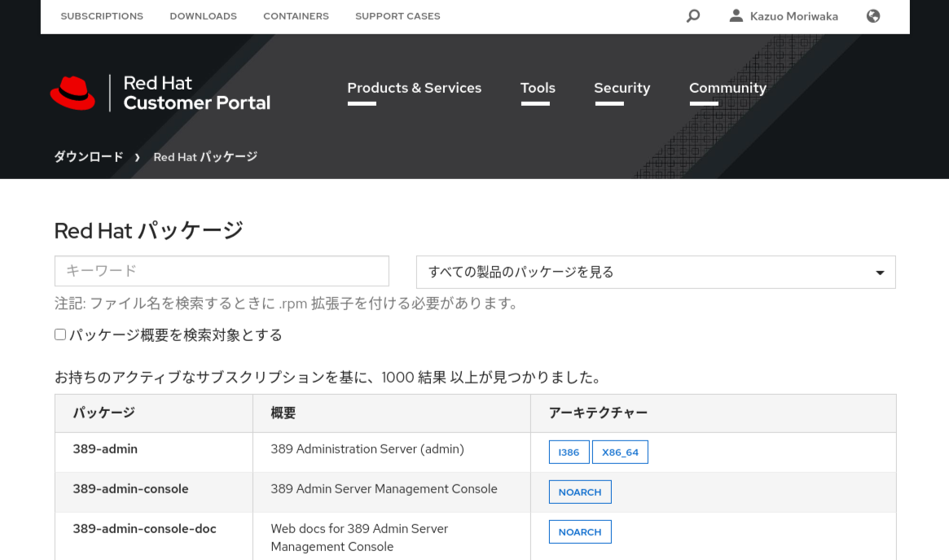Click the user account icon beside Kazuo Moriwaka

[736, 15]
